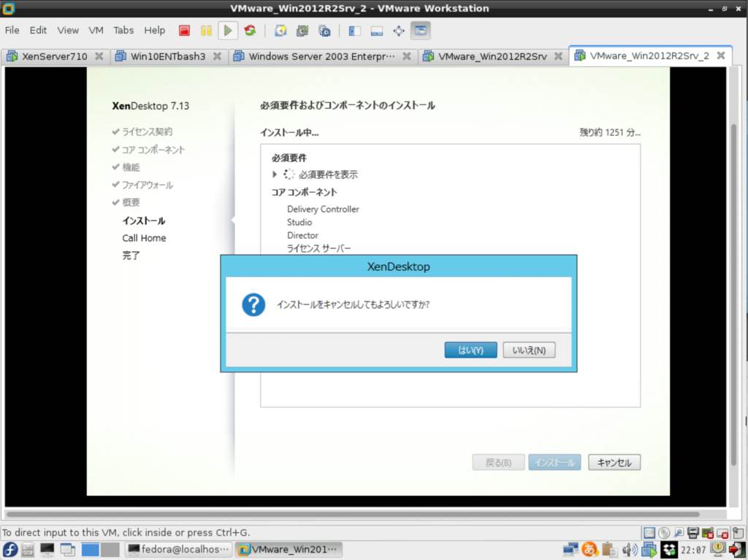Click the VMware tray icon
The image size is (748, 560).
click(x=649, y=550)
